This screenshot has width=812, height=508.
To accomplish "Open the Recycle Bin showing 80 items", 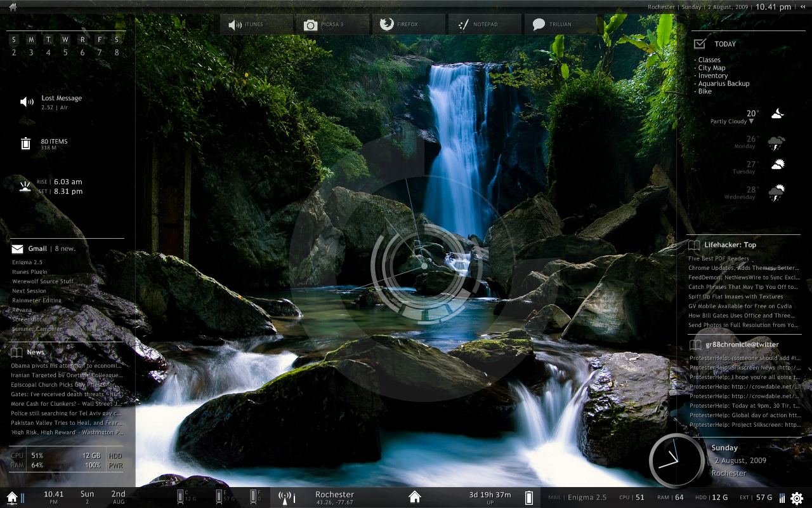I will 26,142.
